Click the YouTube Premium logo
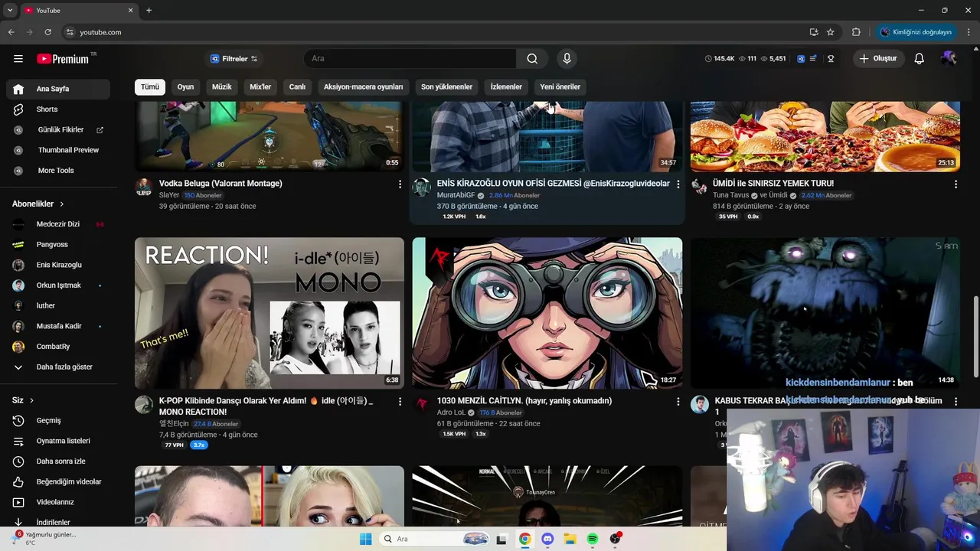Viewport: 980px width, 551px height. point(64,59)
